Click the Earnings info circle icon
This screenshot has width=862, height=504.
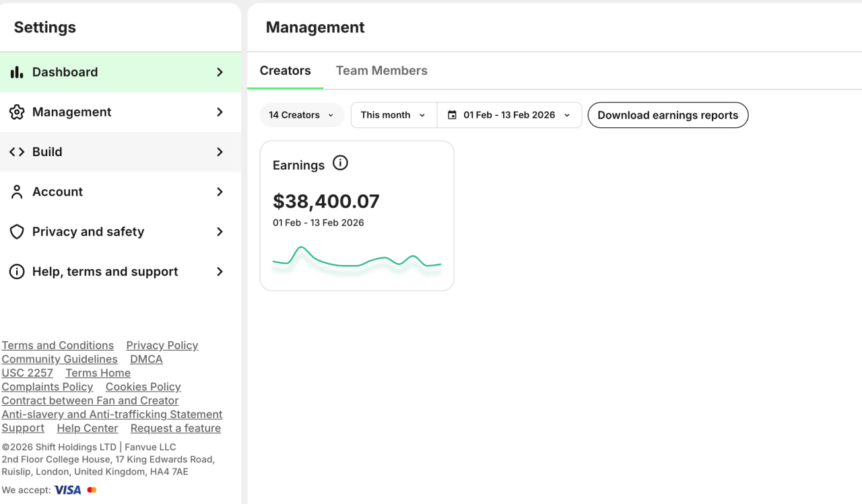point(341,163)
